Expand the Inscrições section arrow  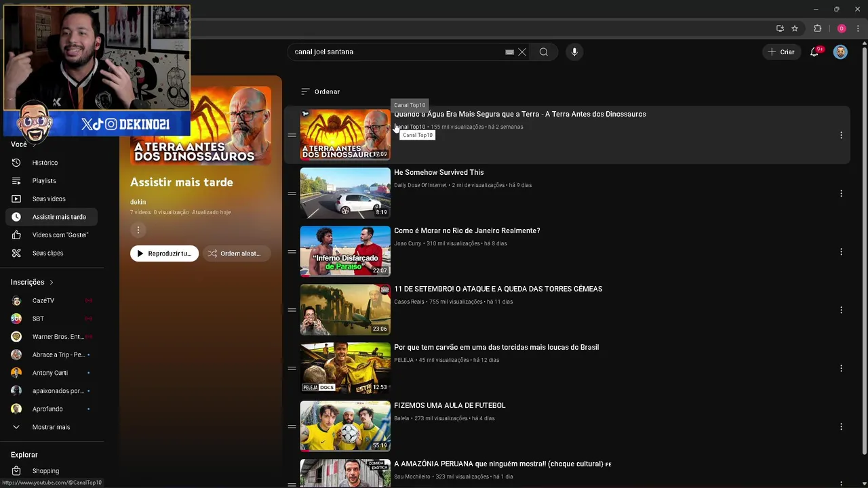click(x=51, y=283)
